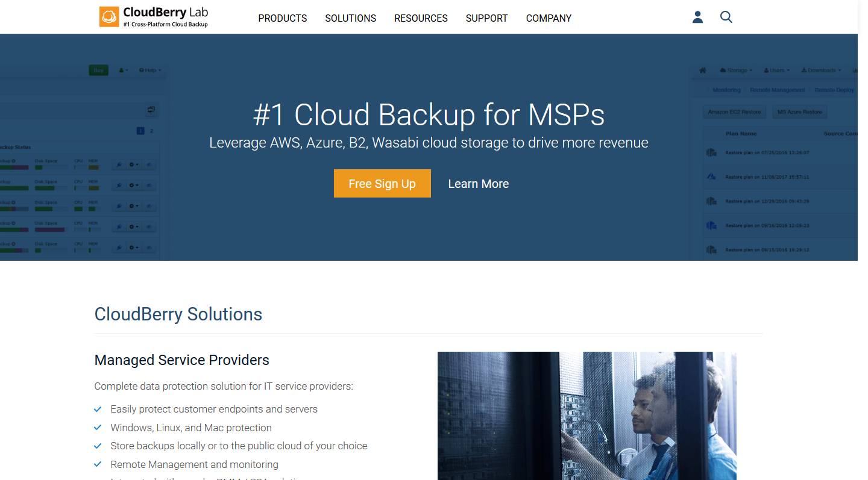Click the CloudBerry Lab logo

point(154,17)
